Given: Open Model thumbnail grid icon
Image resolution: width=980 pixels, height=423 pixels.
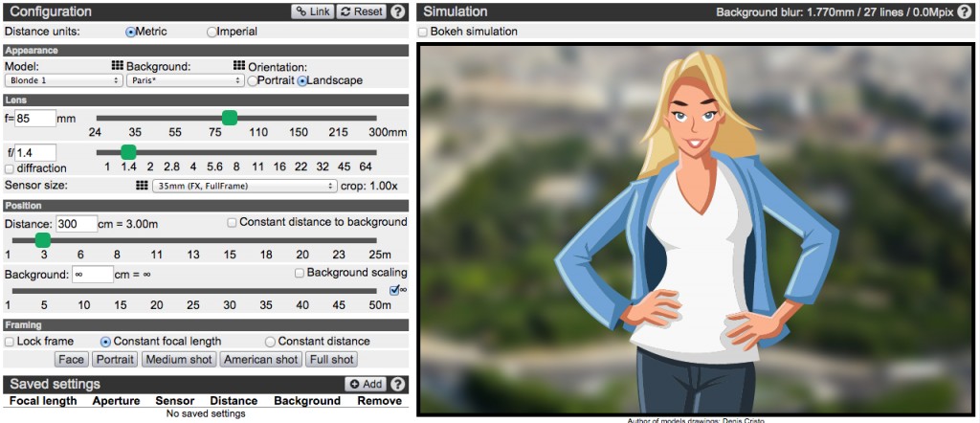Looking at the screenshot, I should point(117,66).
